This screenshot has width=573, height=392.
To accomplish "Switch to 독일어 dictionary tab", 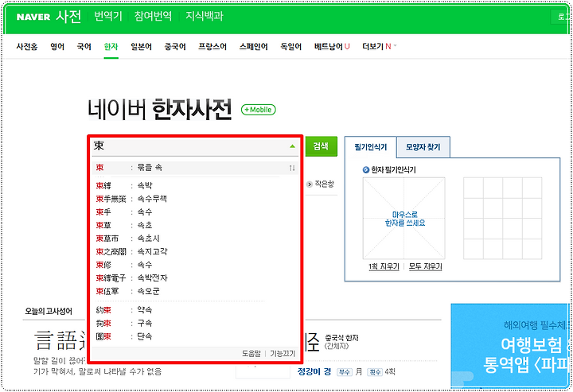I will (x=291, y=46).
